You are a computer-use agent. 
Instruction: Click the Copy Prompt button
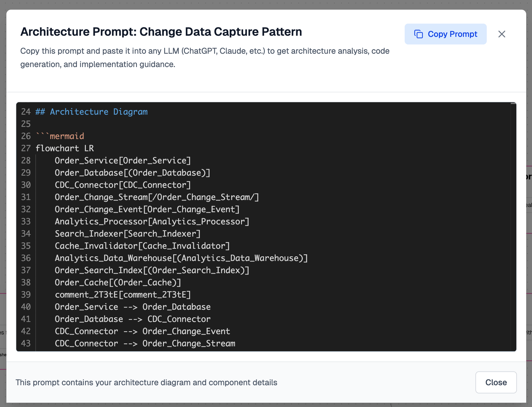coord(445,34)
